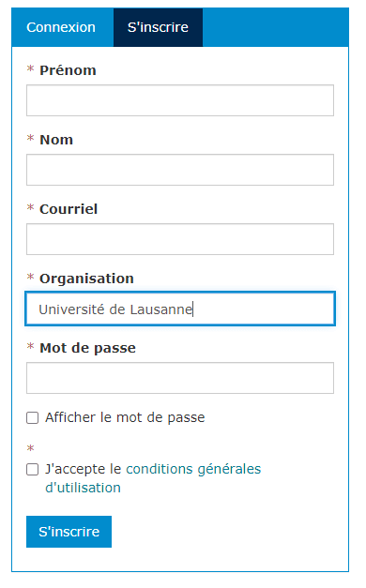Enable the Afficher le mot de passe checkbox
Screen dimensions: 366x588
pos(32,417)
